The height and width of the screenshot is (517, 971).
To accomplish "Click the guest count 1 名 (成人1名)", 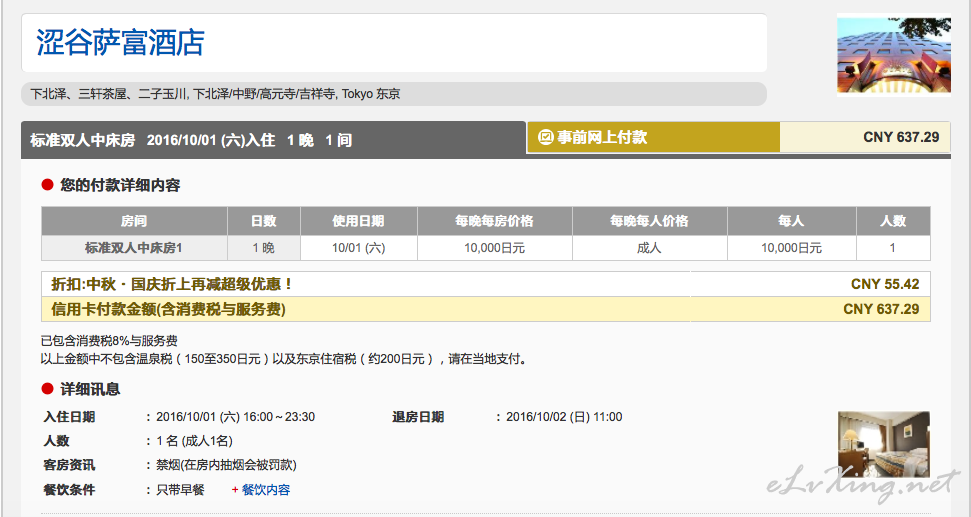I will 194,441.
